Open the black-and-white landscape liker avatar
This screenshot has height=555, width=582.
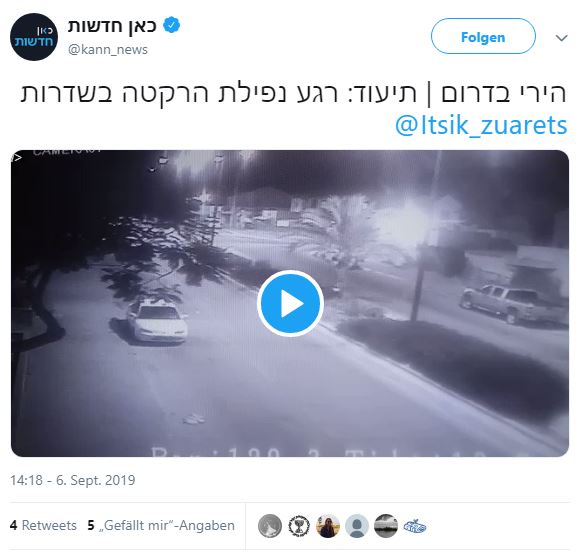[386, 526]
